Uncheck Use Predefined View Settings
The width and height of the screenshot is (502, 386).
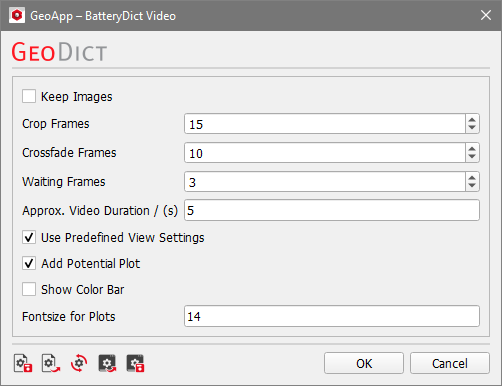(29, 237)
